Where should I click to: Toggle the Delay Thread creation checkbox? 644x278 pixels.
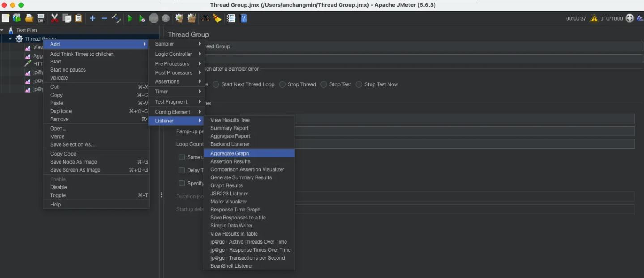(x=182, y=170)
